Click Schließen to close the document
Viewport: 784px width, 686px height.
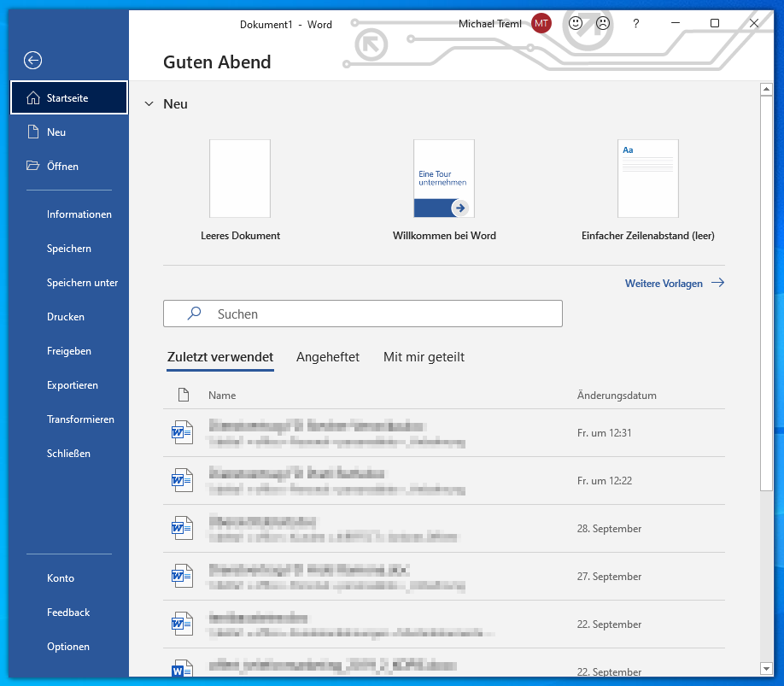[69, 454]
